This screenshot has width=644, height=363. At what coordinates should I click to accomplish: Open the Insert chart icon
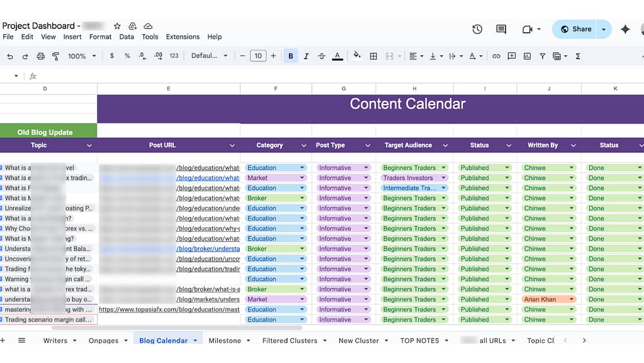(x=528, y=55)
